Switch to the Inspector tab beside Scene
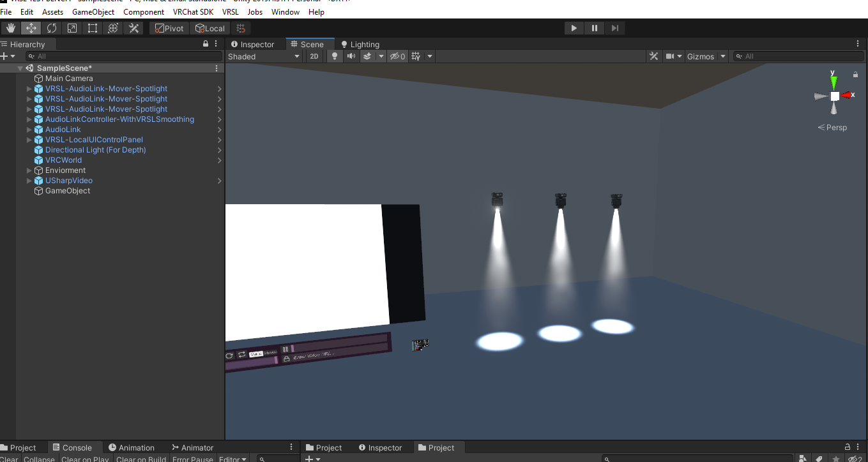Image resolution: width=868 pixels, height=462 pixels. (252, 44)
